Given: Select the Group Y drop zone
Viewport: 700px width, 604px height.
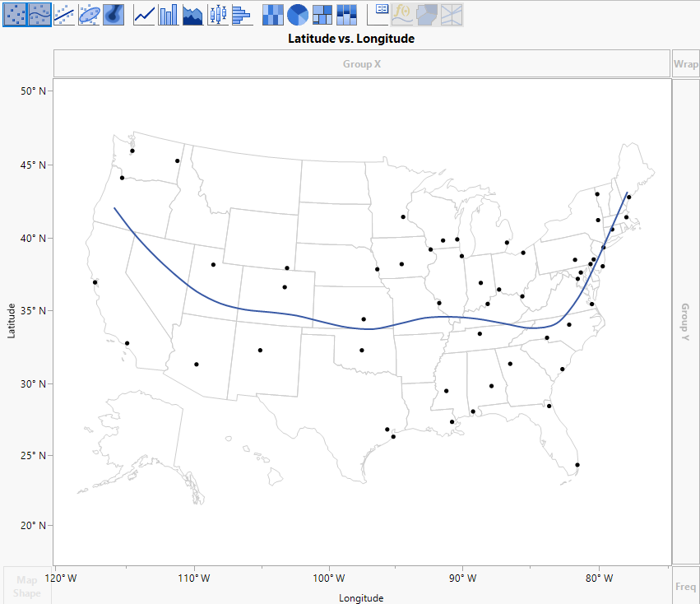Looking at the screenshot, I should (x=685, y=321).
